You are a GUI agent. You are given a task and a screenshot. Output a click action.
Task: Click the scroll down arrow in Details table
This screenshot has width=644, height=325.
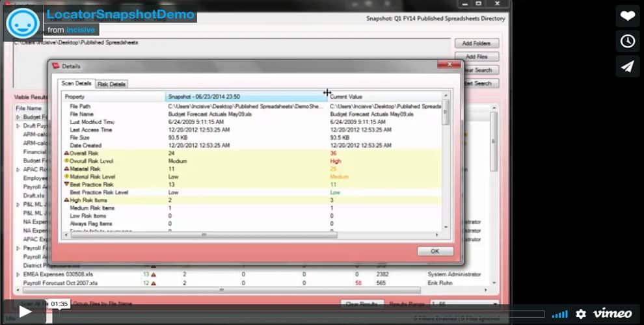click(446, 226)
